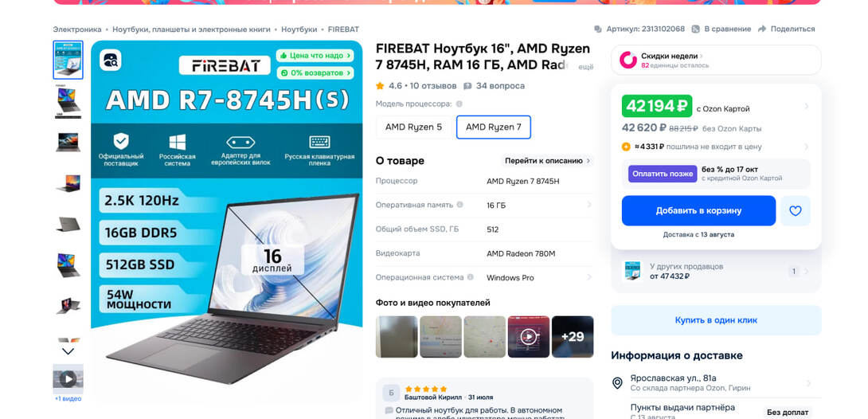This screenshot has height=419, width=868.
Task: Select the AMD Ryzen 7 processor option
Action: tap(493, 127)
